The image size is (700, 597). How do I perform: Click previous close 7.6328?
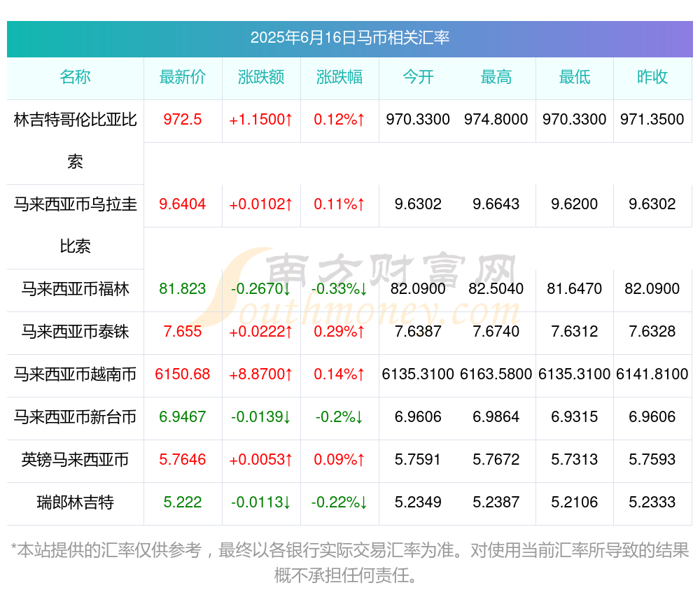[x=652, y=332]
